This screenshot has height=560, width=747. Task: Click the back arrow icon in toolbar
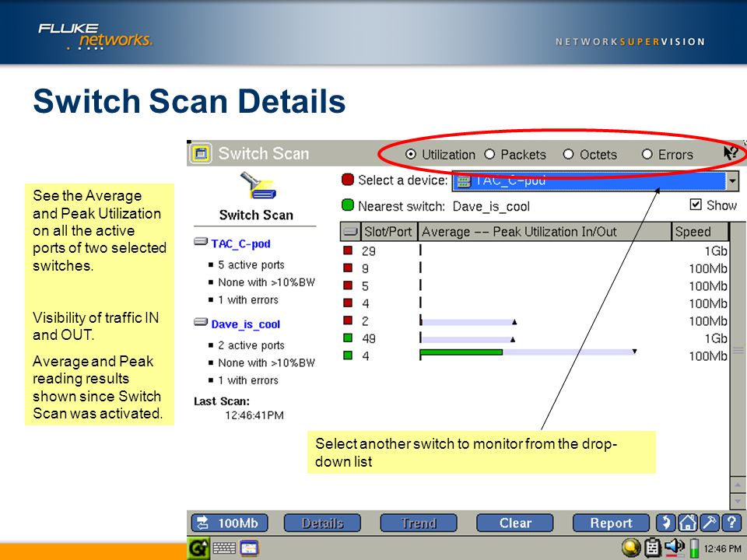tap(665, 523)
